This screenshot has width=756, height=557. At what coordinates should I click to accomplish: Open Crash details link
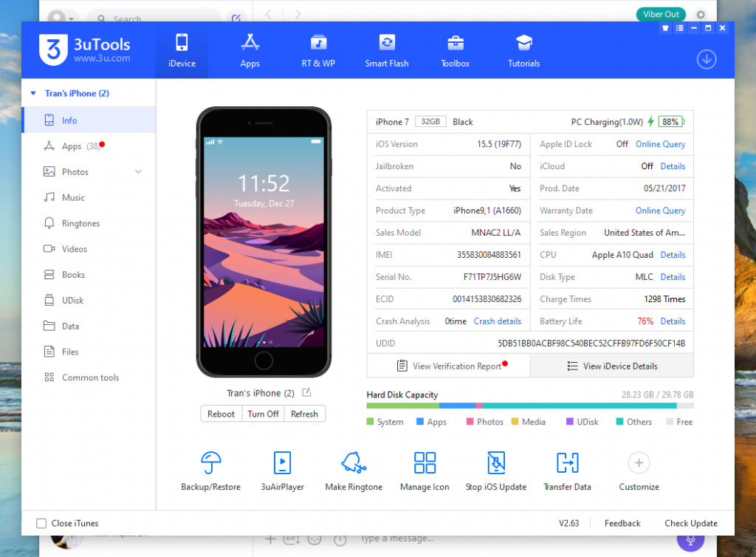pyautogui.click(x=497, y=321)
